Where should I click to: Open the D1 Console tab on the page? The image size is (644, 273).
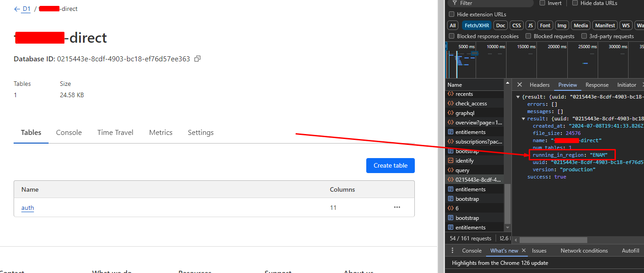(x=69, y=133)
